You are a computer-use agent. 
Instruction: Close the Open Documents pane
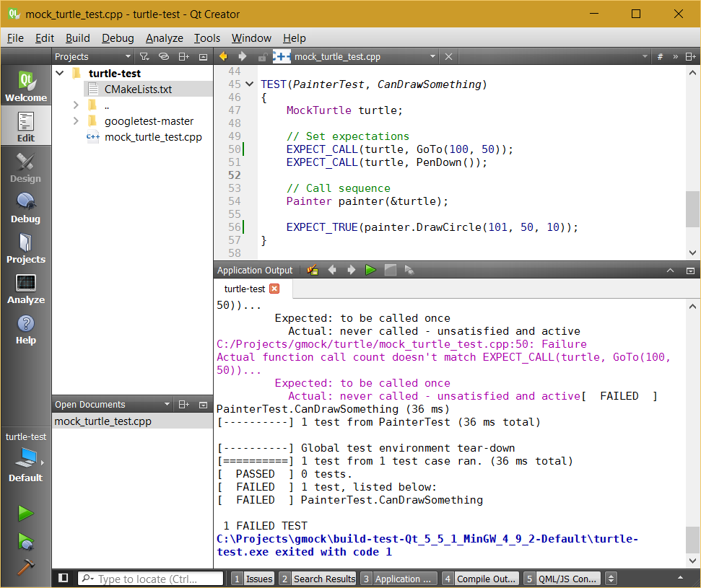(203, 404)
